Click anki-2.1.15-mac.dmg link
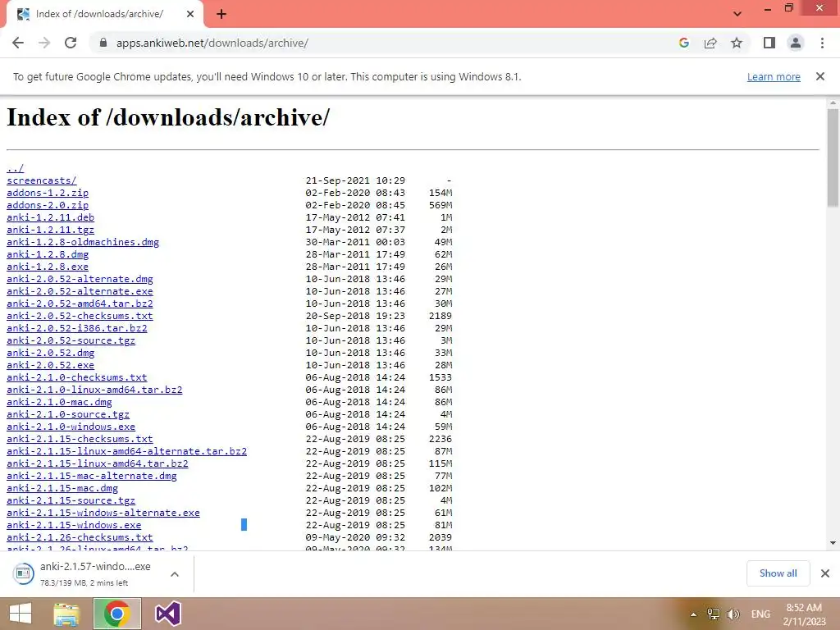 [x=62, y=489]
